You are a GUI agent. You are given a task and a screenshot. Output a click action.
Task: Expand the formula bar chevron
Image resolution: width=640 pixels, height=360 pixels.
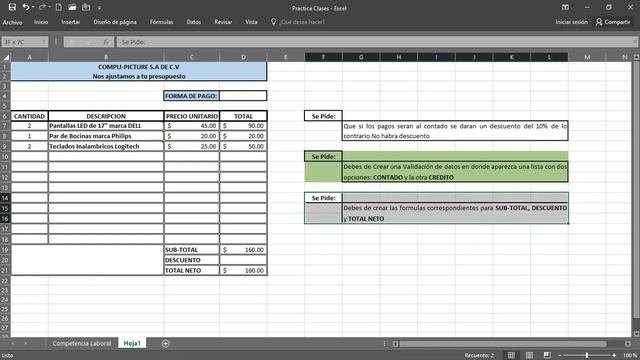[x=634, y=42]
